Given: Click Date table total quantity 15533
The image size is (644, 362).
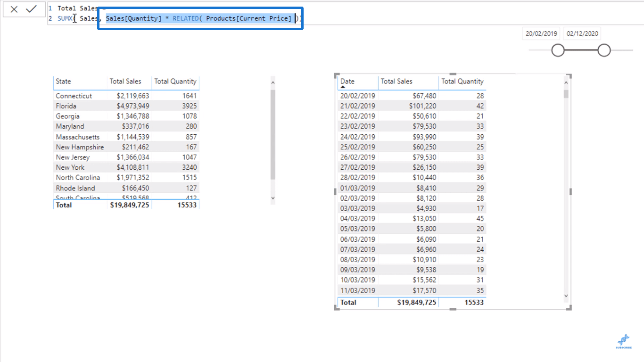Looking at the screenshot, I should [x=474, y=302].
